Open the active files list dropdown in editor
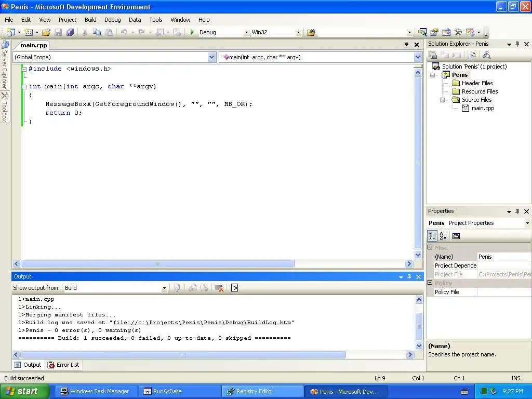The height and width of the screenshot is (399, 532). coord(406,45)
